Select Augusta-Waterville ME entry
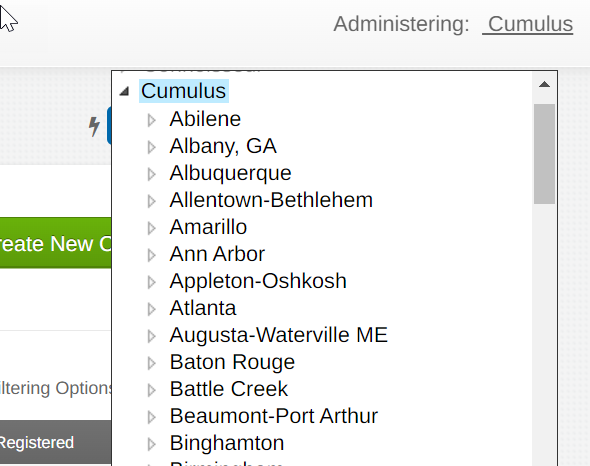 click(x=278, y=335)
